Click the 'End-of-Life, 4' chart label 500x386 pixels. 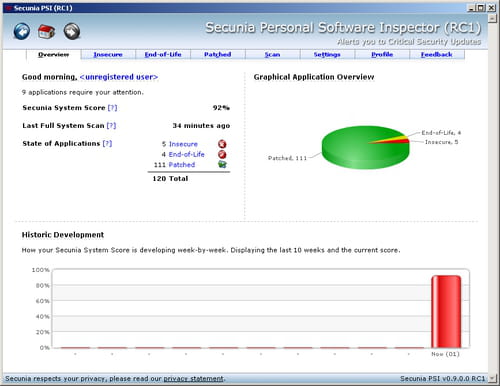(441, 133)
